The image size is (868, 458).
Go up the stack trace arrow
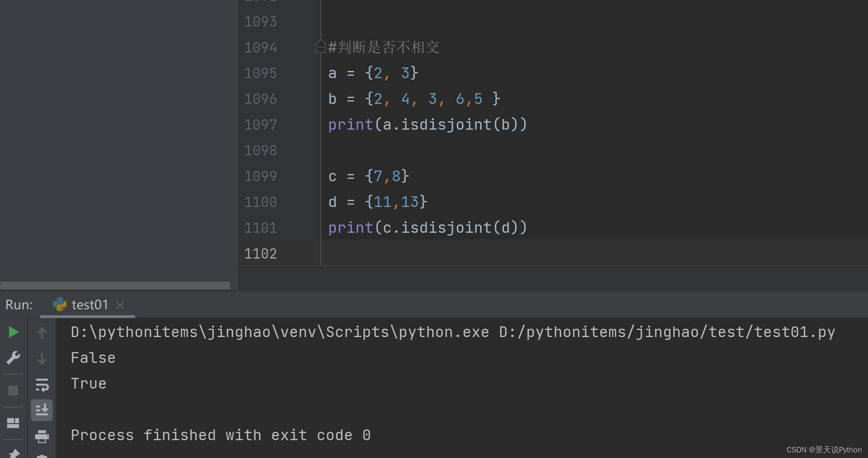click(42, 333)
